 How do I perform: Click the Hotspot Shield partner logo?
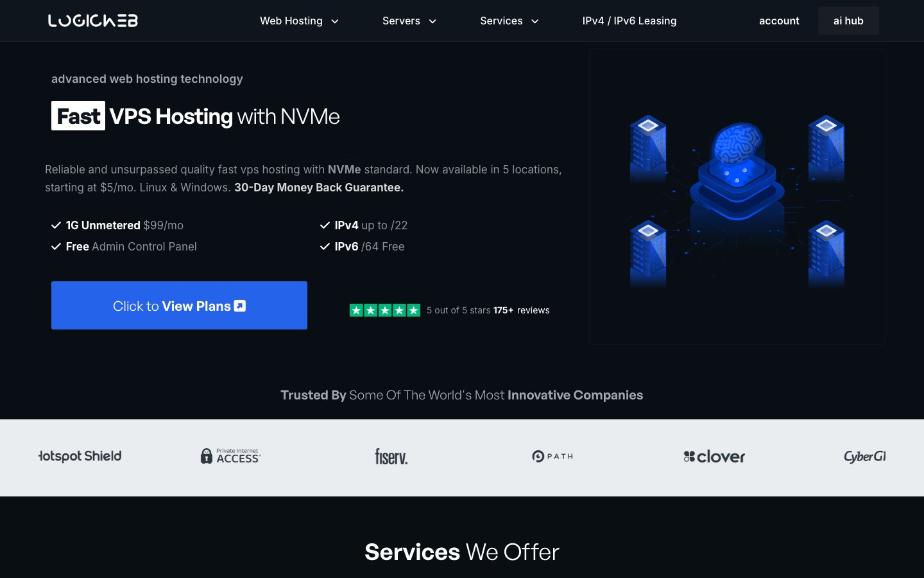(80, 456)
